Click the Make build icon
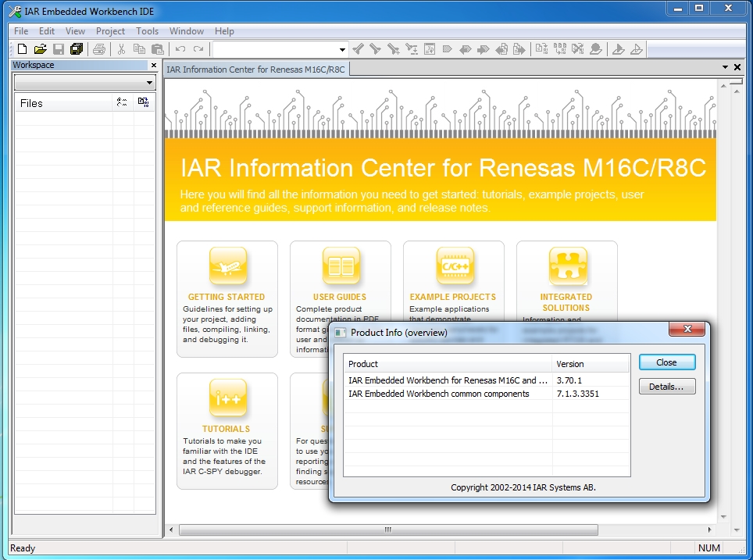Image resolution: width=753 pixels, height=560 pixels. [x=560, y=49]
